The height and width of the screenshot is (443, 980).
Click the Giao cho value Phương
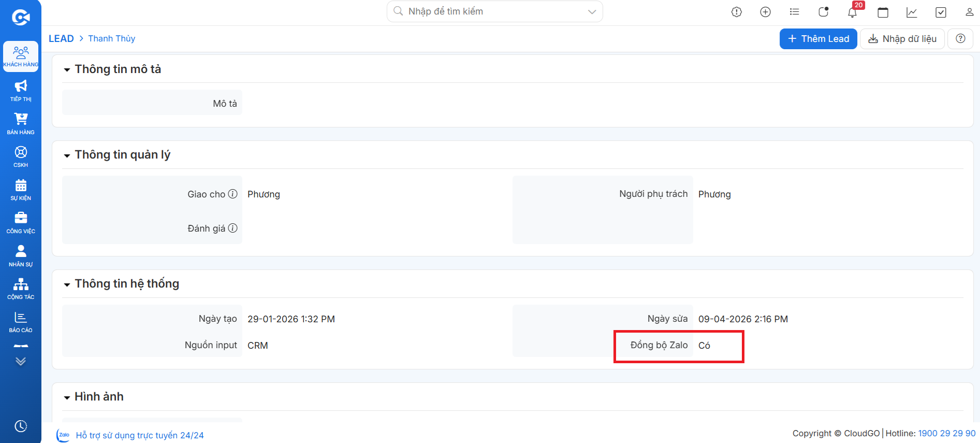click(x=264, y=194)
